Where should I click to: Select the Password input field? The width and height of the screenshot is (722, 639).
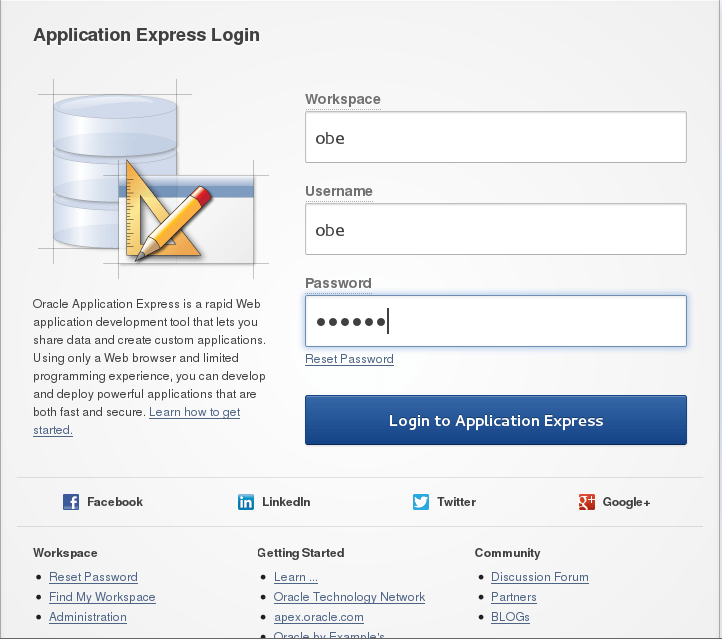click(x=495, y=321)
